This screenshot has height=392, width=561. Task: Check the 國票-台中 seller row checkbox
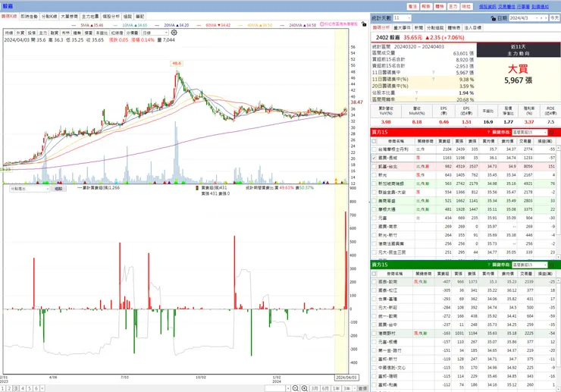(x=374, y=325)
